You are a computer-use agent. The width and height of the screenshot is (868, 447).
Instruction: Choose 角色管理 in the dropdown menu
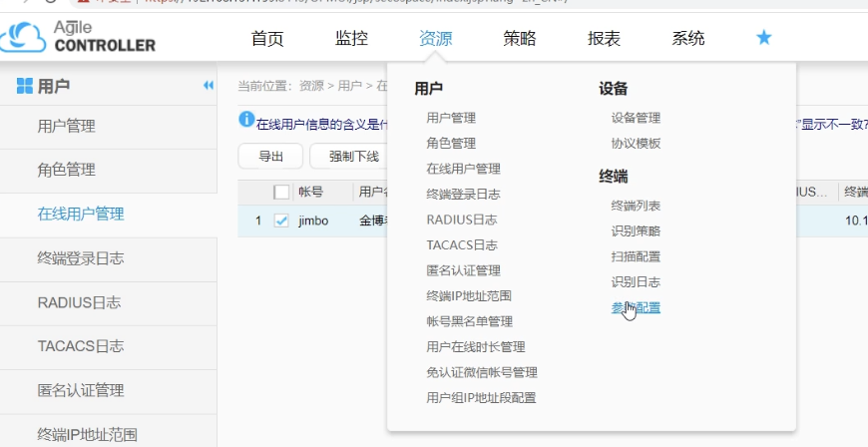pyautogui.click(x=451, y=143)
